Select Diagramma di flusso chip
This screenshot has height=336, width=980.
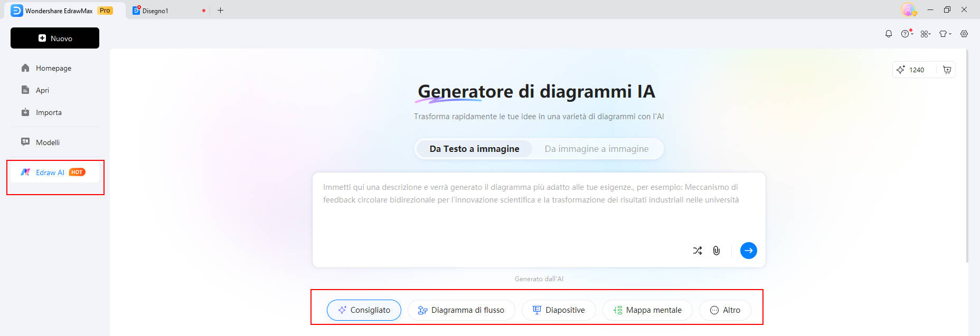coord(461,310)
